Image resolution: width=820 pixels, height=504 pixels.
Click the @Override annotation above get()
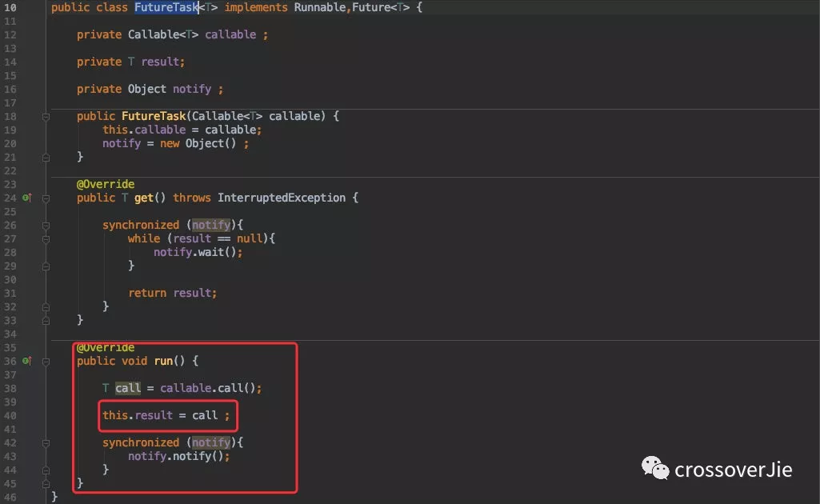click(106, 184)
